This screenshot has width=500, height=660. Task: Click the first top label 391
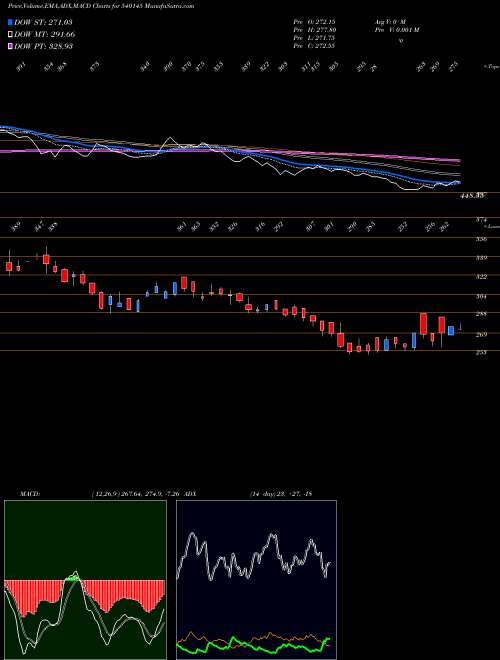(x=22, y=67)
